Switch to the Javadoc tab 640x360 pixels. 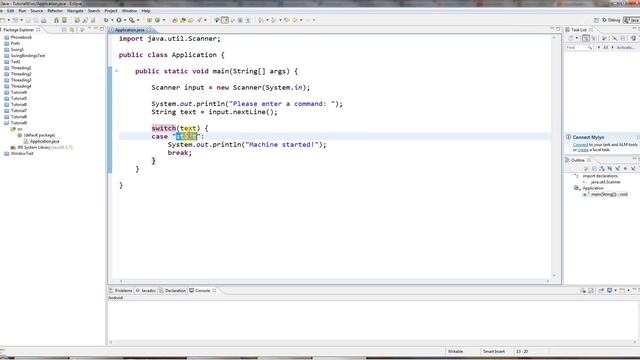[x=146, y=291]
